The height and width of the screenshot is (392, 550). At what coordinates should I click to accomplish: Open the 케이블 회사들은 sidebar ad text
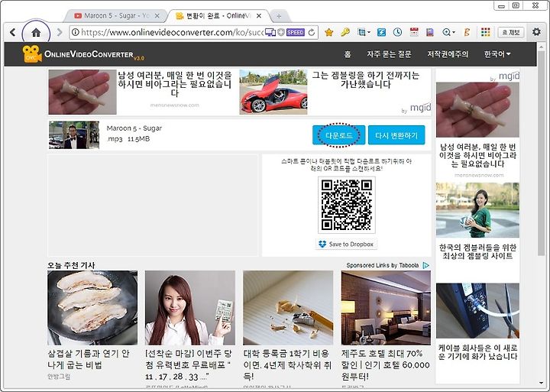click(x=477, y=352)
